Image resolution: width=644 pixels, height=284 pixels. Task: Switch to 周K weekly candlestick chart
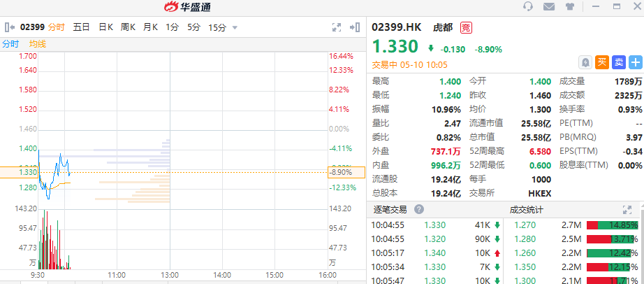128,27
